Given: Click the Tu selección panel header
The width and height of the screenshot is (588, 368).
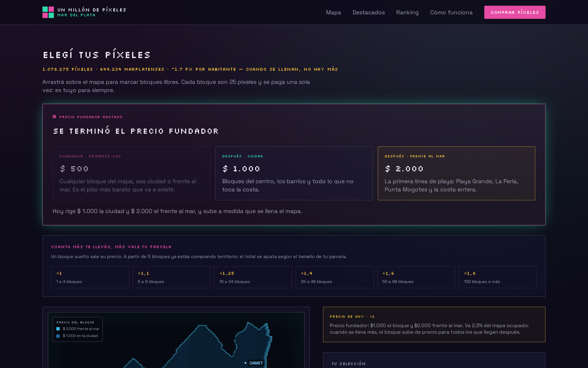Looking at the screenshot, I should [349, 364].
